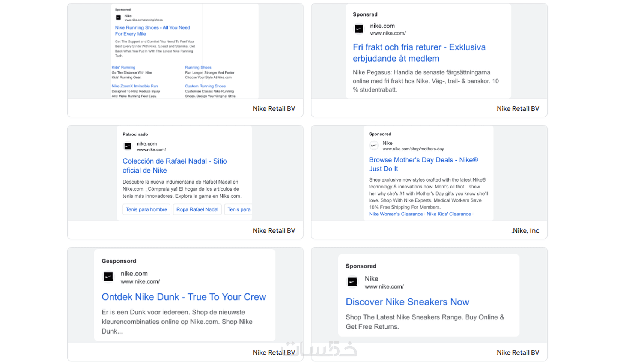The image size is (638, 364).
Task: Click the nike.com logo in the Swedish Sponsrad ad
Action: (359, 29)
